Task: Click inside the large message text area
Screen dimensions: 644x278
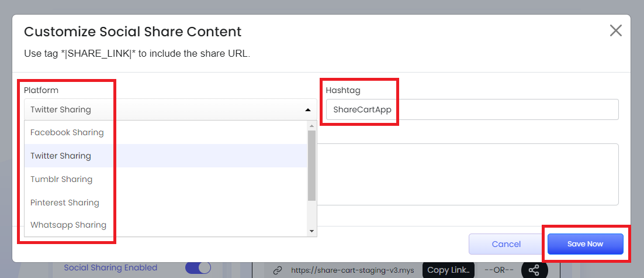Action: click(x=468, y=174)
